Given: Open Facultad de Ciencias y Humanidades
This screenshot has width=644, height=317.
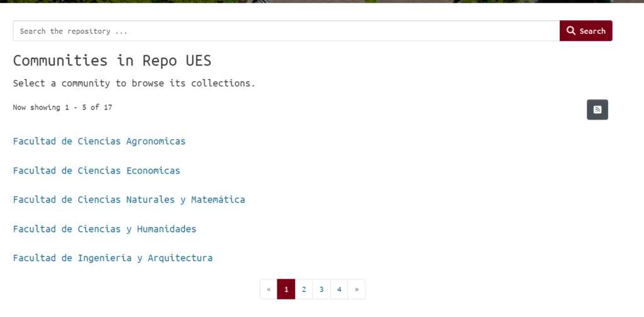Looking at the screenshot, I should (x=105, y=229).
